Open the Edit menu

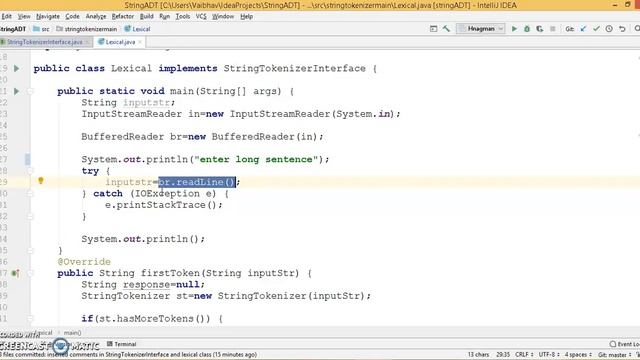pos(7,16)
